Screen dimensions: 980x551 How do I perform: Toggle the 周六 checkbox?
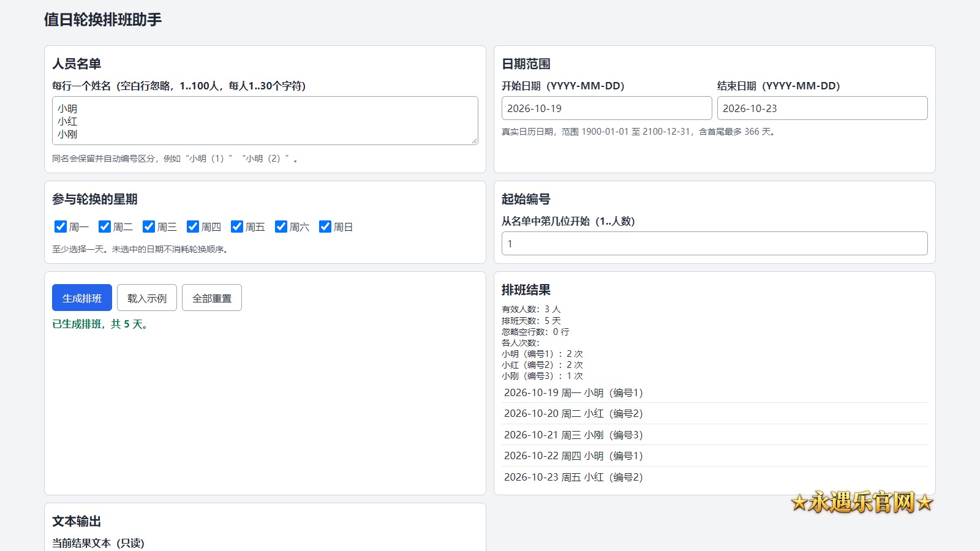click(281, 227)
